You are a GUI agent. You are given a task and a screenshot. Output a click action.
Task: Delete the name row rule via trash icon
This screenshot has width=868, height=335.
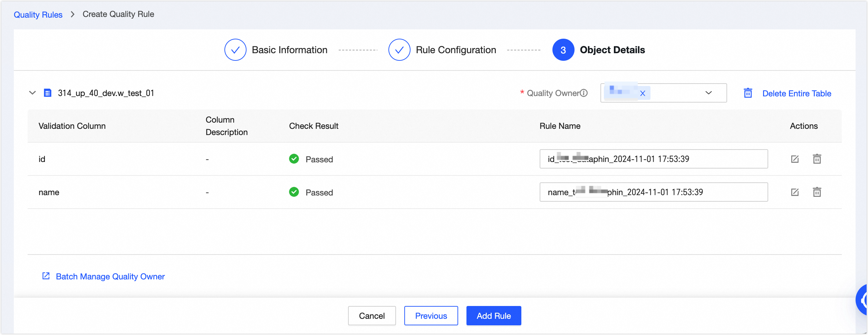[817, 192]
